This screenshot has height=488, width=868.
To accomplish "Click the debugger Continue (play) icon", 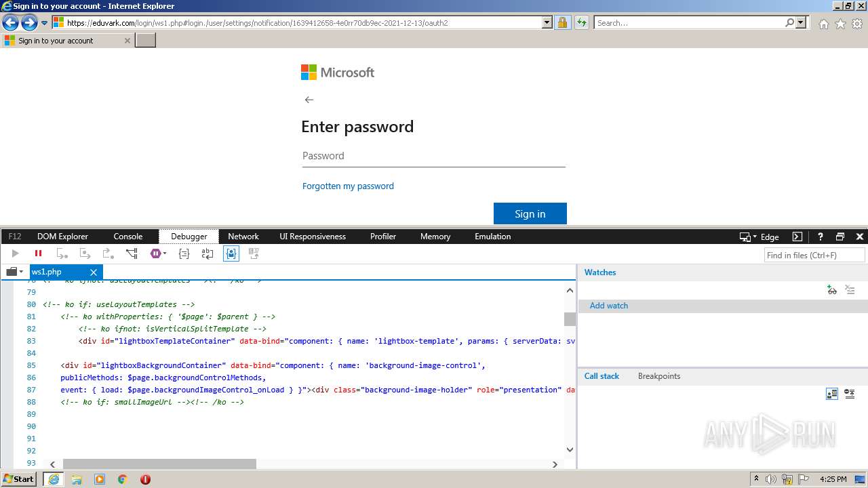I will (15, 253).
